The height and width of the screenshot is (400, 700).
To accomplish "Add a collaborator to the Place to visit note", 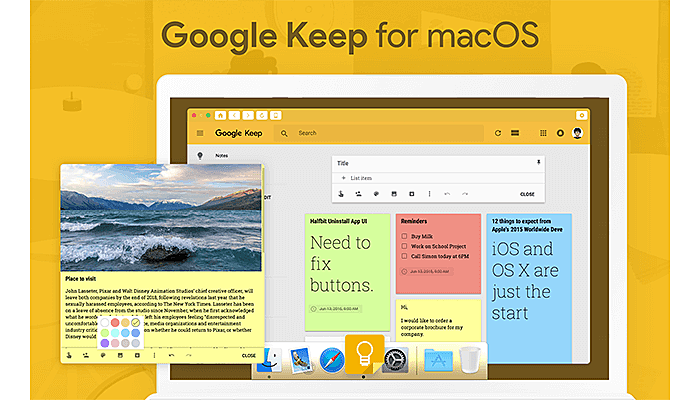I will coord(86,355).
